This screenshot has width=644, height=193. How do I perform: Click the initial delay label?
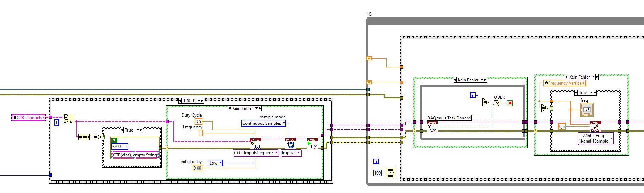click(x=191, y=162)
